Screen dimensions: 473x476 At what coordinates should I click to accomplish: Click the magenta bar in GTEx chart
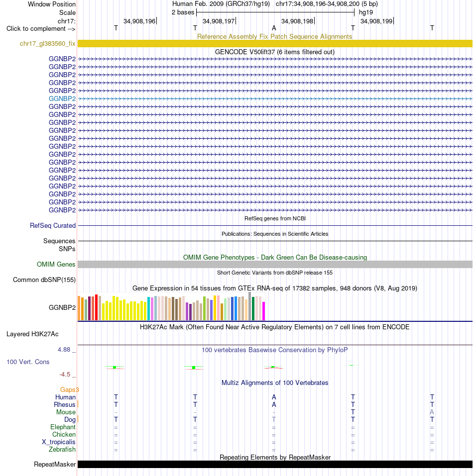(264, 311)
